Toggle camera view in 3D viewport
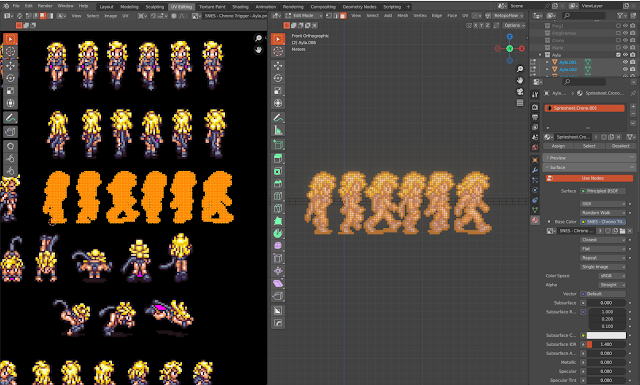 pyautogui.click(x=520, y=91)
